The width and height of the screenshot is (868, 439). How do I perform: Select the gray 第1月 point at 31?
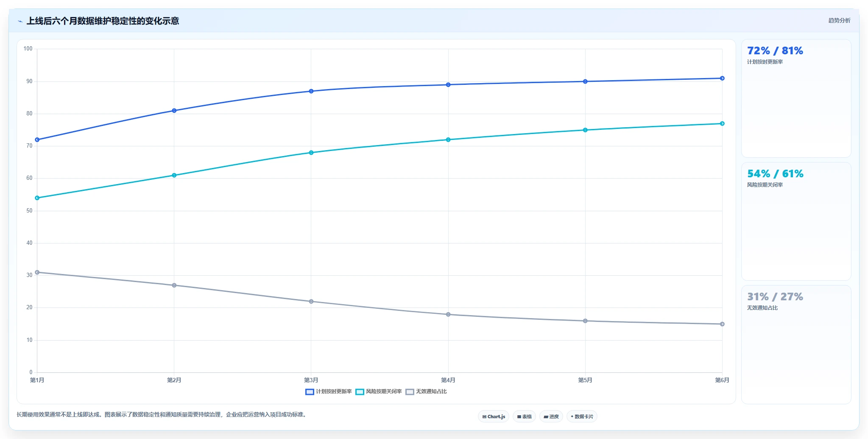click(x=37, y=272)
